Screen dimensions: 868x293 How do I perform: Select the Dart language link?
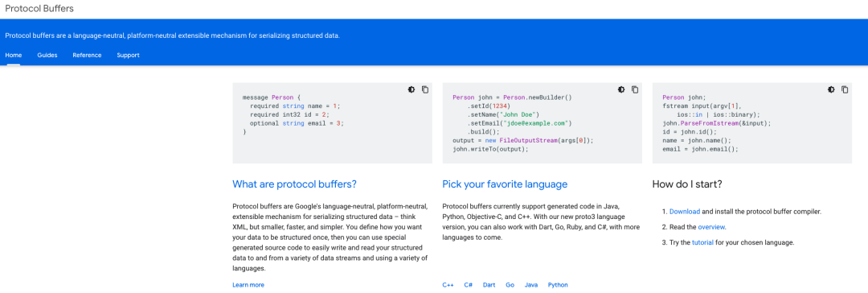[x=489, y=285]
